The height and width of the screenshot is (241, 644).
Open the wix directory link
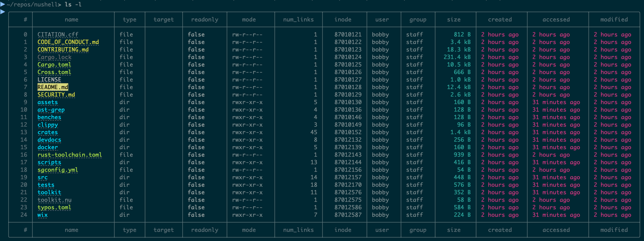(43, 215)
